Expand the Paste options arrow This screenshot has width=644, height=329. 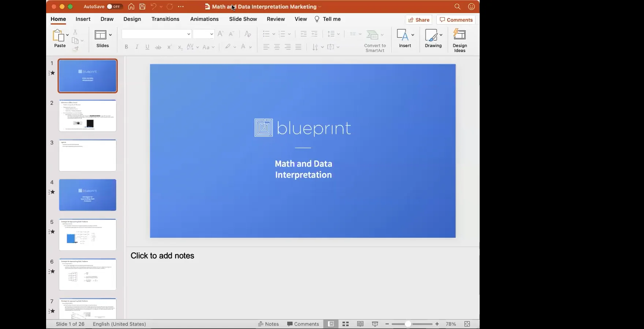tap(67, 35)
